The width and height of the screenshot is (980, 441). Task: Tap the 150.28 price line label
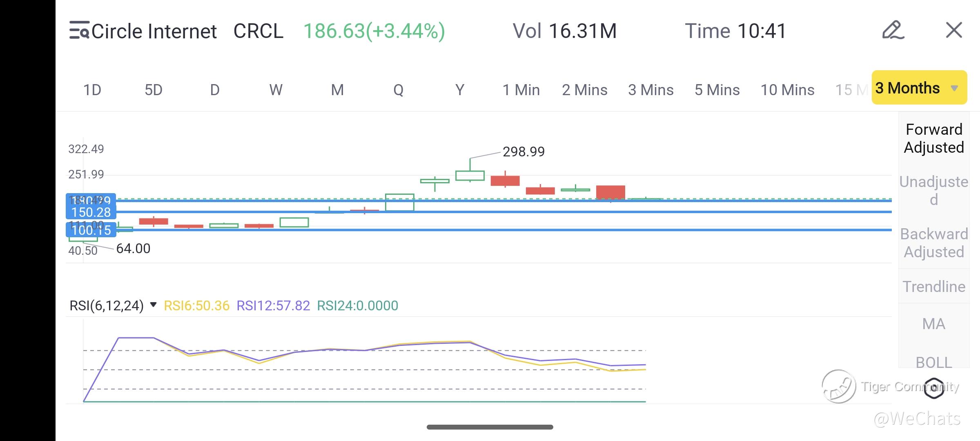[91, 212]
